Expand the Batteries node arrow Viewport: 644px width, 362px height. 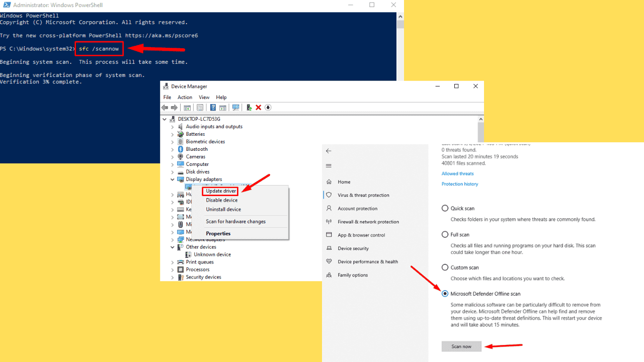click(173, 134)
